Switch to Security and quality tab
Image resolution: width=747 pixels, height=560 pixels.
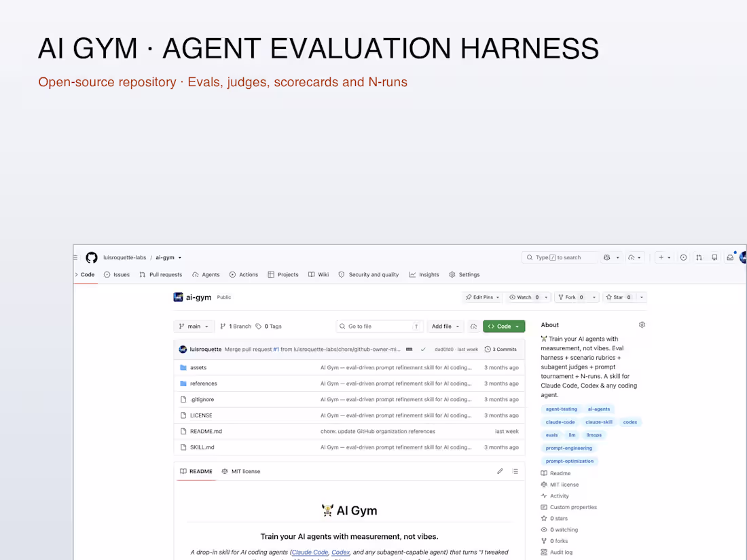[x=369, y=275]
